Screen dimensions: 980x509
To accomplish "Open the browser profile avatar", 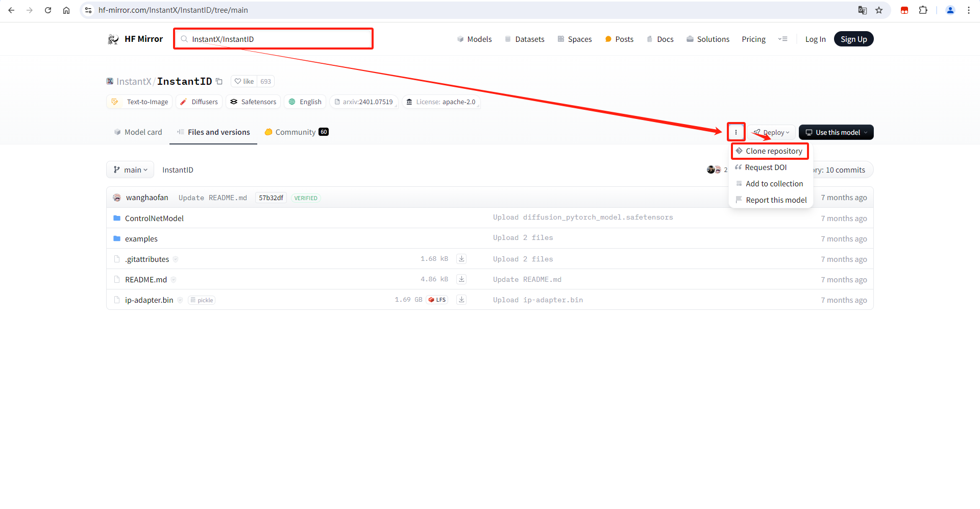I will coord(950,10).
